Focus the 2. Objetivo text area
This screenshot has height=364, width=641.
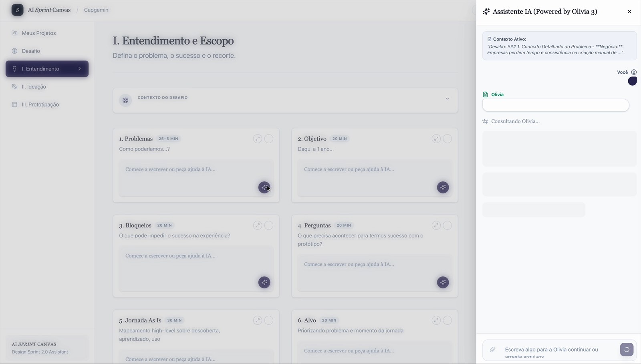tap(375, 178)
